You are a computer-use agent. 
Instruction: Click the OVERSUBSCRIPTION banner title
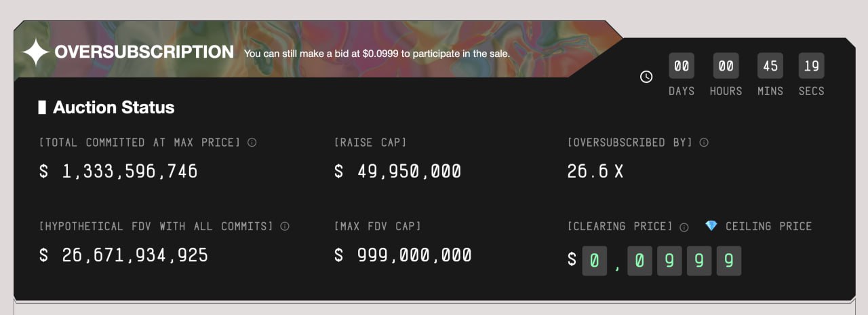(x=144, y=52)
